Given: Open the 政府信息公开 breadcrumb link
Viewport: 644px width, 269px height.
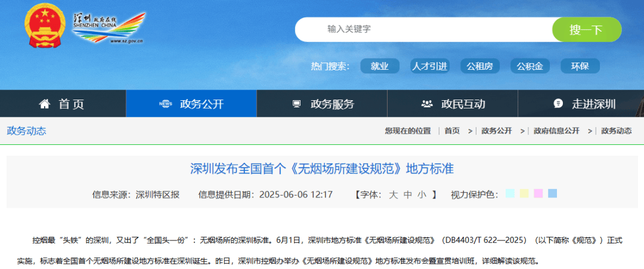Looking at the screenshot, I should [x=556, y=131].
